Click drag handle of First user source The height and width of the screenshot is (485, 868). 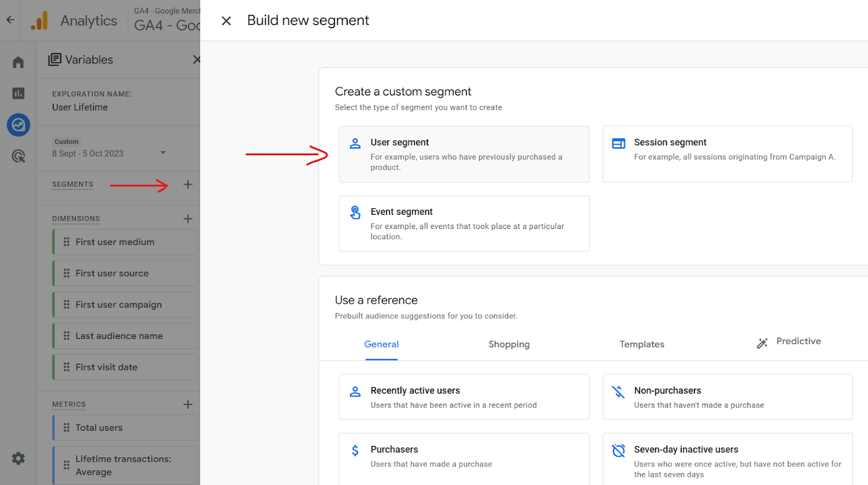[x=66, y=273]
